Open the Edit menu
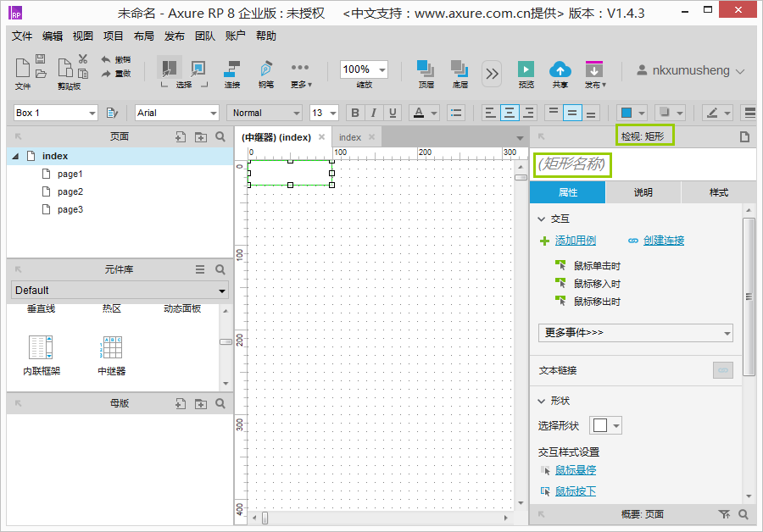This screenshot has width=763, height=532. pyautogui.click(x=53, y=36)
